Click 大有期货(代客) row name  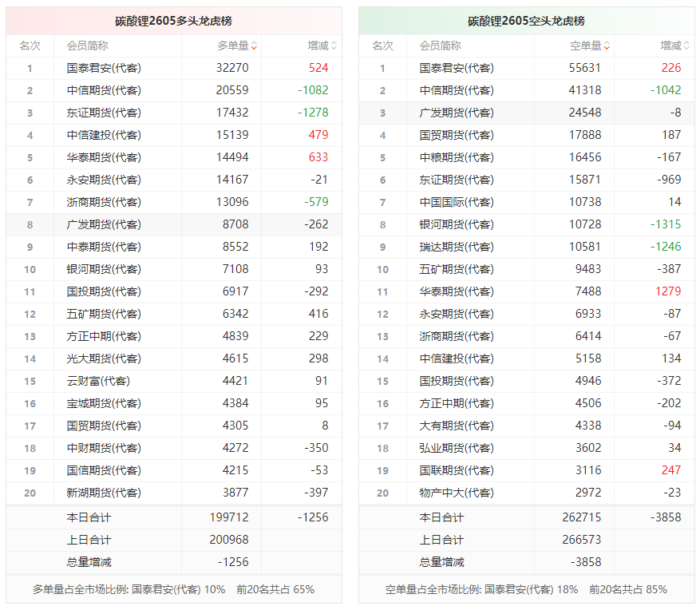tap(457, 426)
